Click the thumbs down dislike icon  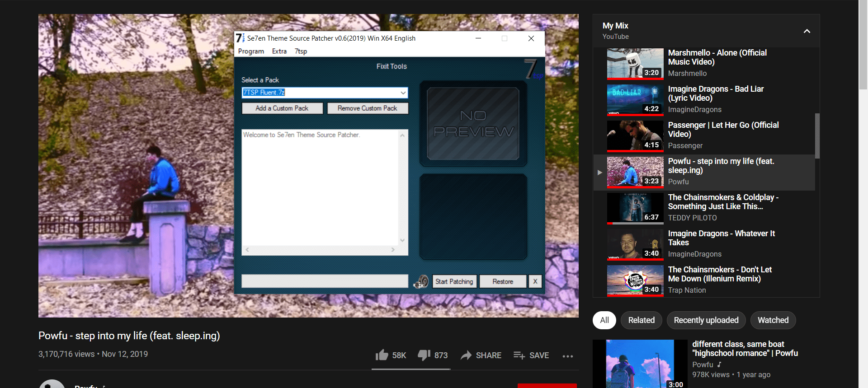click(x=424, y=355)
